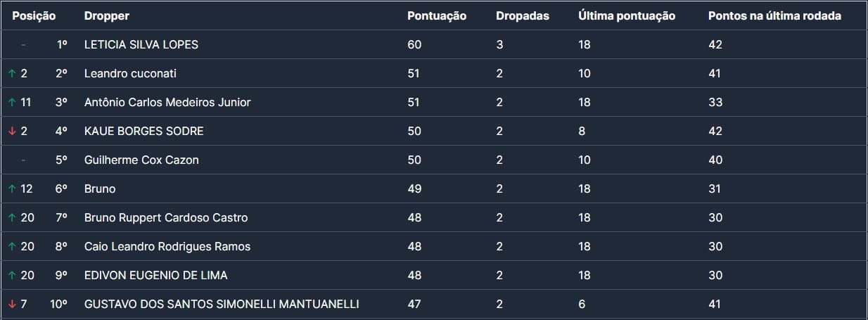
Task: Click the up arrow for Caio Leandro Rodrigues Ramos
Action: pos(12,247)
